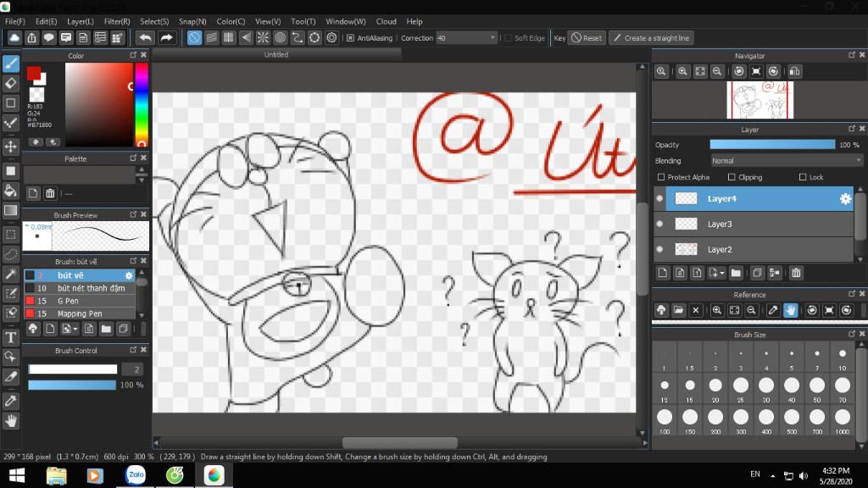Viewport: 868px width, 488px height.
Task: Select the Brush tool in left toolbar
Action: pyautogui.click(x=10, y=64)
